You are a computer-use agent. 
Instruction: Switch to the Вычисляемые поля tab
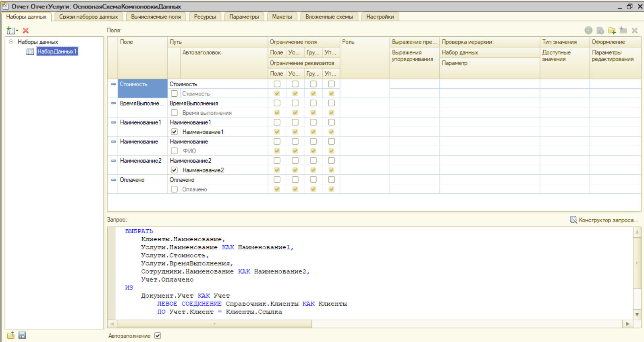156,17
